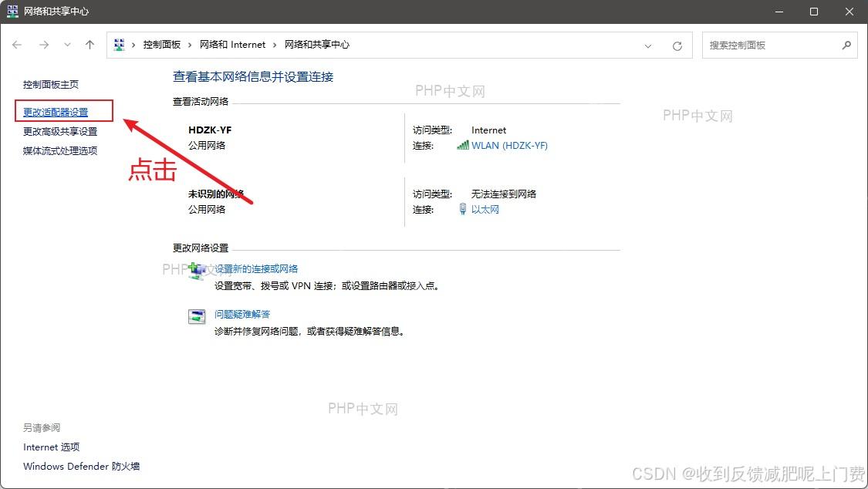Open 媒体流式处理选项 link

pos(59,150)
